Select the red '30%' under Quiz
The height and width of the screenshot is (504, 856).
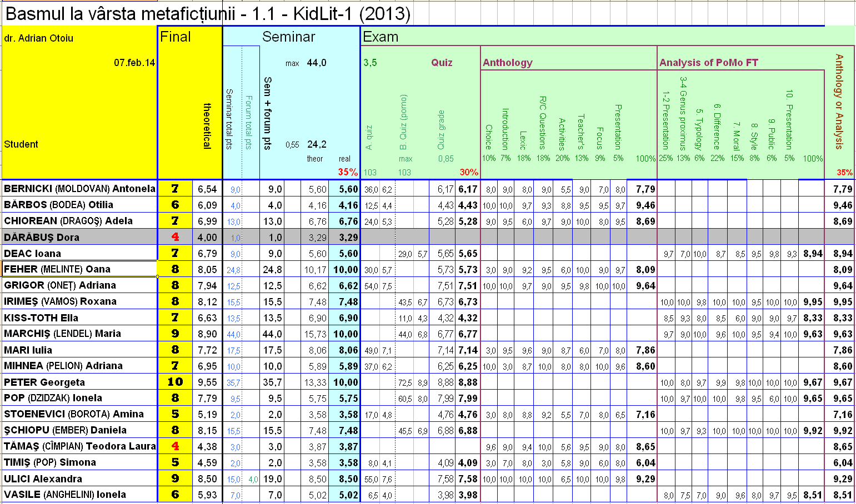[469, 172]
